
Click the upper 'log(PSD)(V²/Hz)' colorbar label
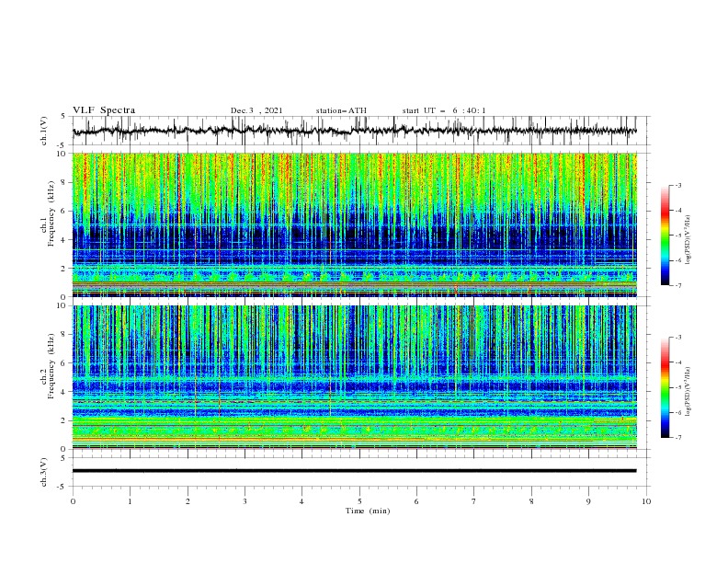coord(688,239)
